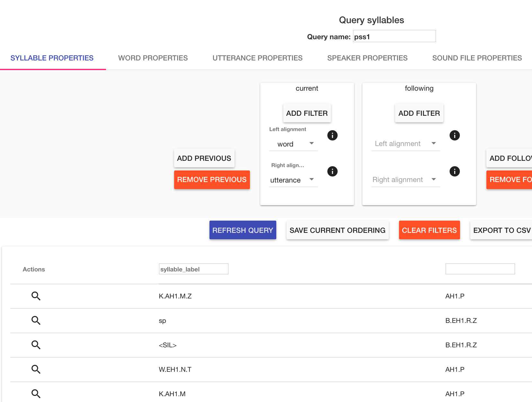
Task: Edit the Query name field
Action: click(x=394, y=36)
